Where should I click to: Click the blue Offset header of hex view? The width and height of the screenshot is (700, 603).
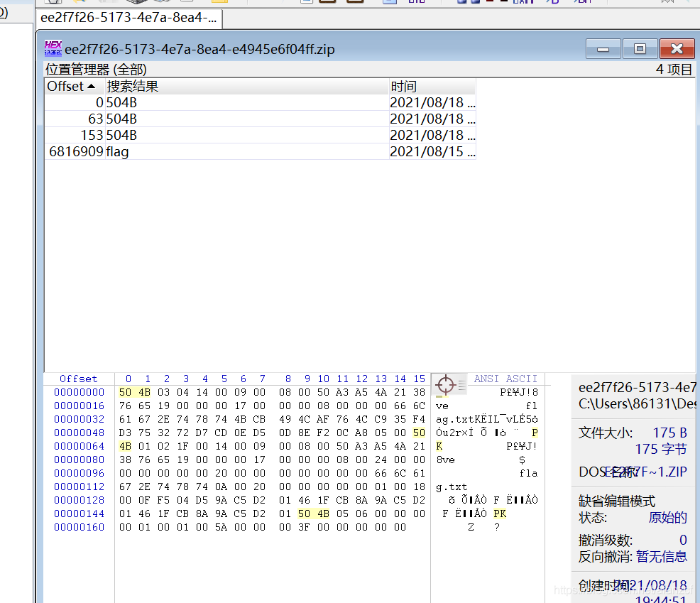pos(79,379)
